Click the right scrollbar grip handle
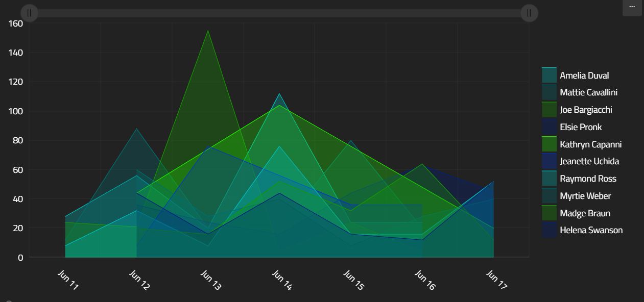The image size is (644, 302). point(529,13)
